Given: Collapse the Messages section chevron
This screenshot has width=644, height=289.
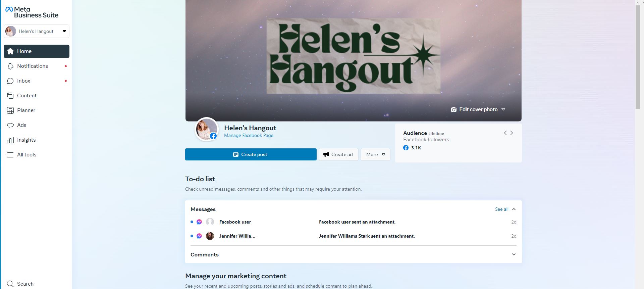Looking at the screenshot, I should tap(514, 209).
